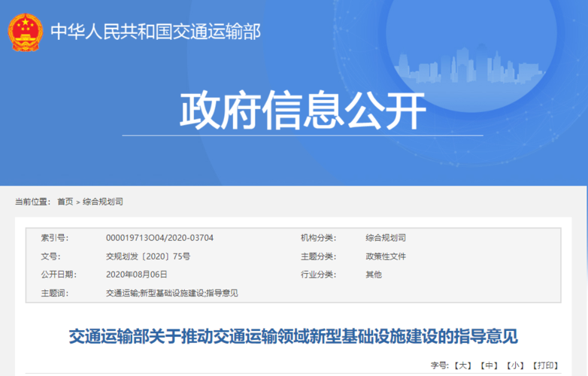
Task: Click the publish date 2020年08月06日
Action: tap(137, 274)
